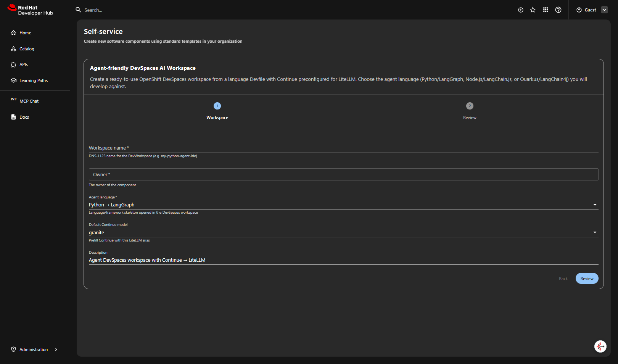Expand the Administration chevron arrow
The height and width of the screenshot is (364, 618).
click(56, 350)
